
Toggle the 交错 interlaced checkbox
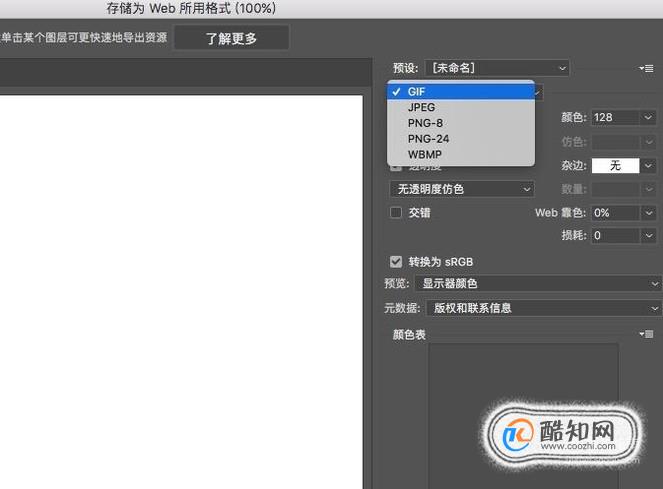[x=396, y=212]
